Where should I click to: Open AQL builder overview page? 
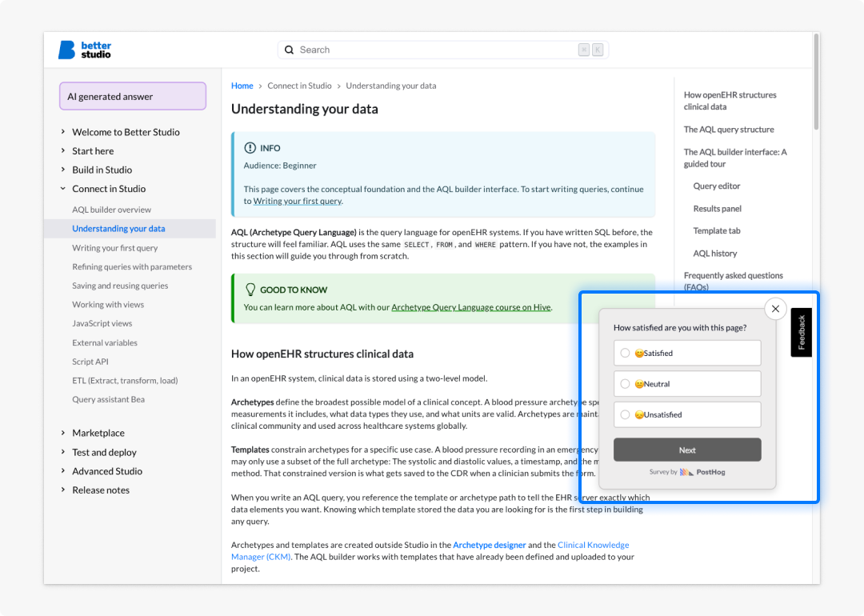tap(111, 210)
